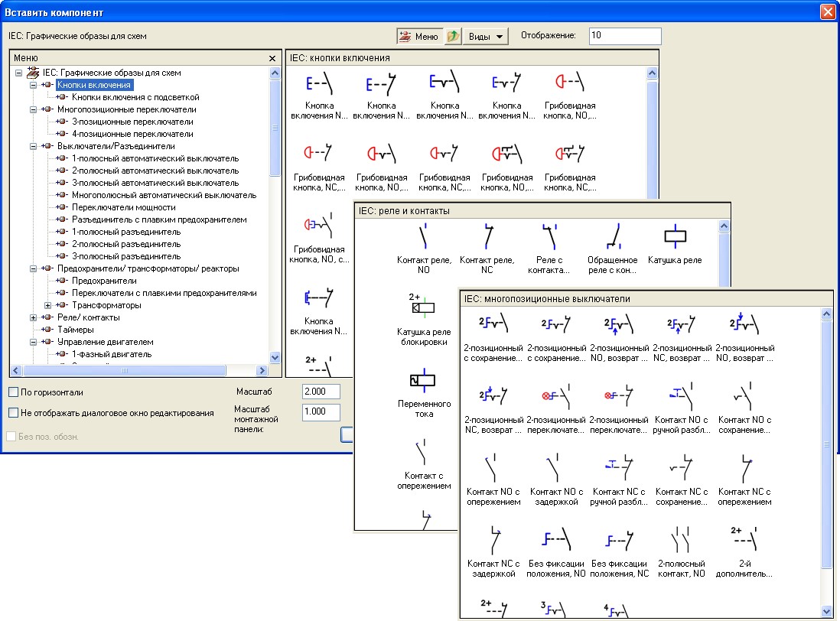This screenshot has width=840, height=621.
Task: Expand the Реле/ контакты tree node
Action: [x=34, y=317]
